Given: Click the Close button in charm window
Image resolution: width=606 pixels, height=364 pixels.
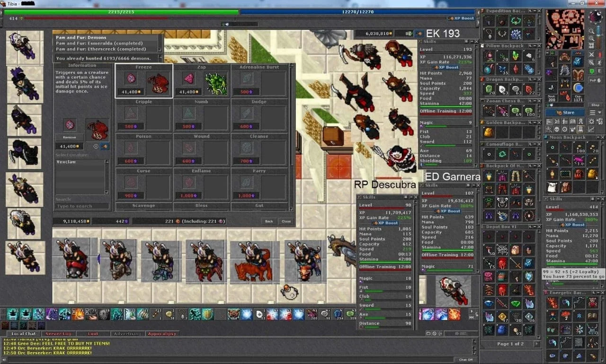Looking at the screenshot, I should (286, 221).
